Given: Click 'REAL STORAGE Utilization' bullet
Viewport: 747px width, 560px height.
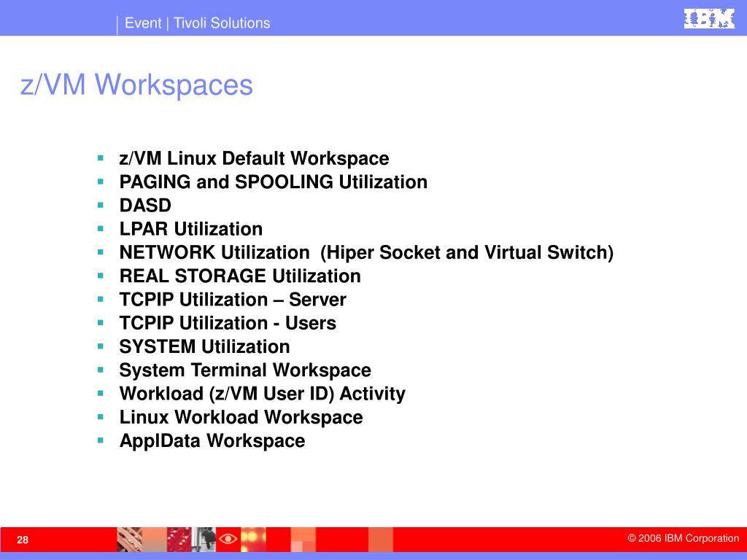Looking at the screenshot, I should coord(239,276).
